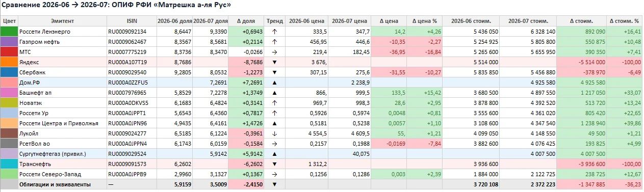
Task: Sort by the Δ цена % column header
Action: click(x=425, y=21)
